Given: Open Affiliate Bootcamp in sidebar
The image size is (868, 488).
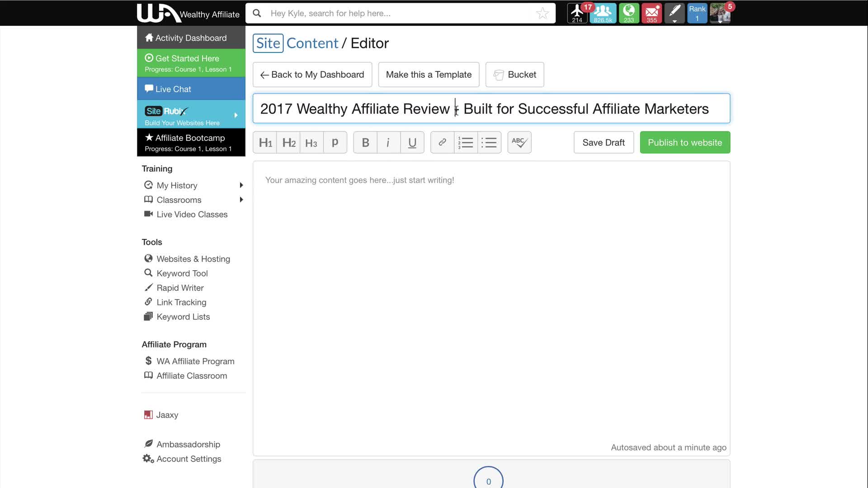Looking at the screenshot, I should click(191, 143).
